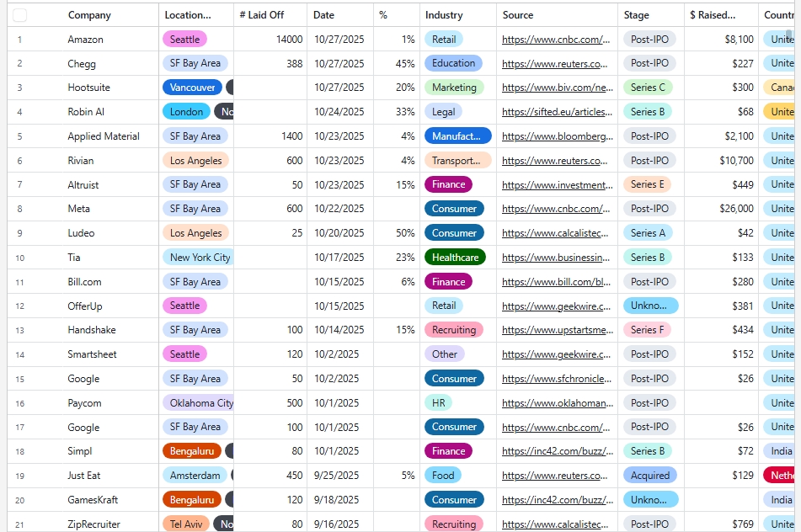Click the Company column header

[89, 15]
